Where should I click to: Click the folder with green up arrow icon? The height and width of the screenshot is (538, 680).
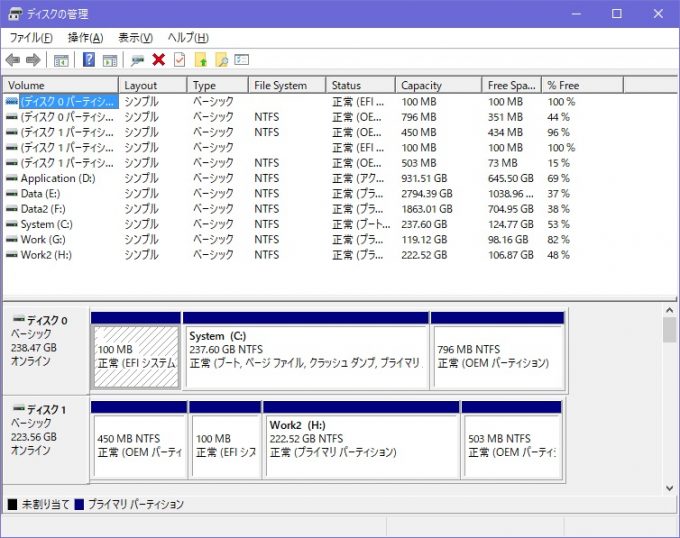point(201,59)
